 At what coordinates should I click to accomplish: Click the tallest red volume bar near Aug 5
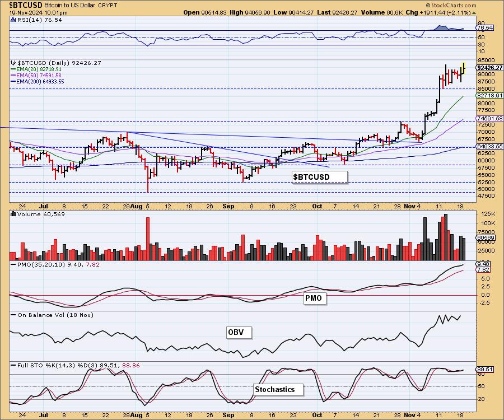click(x=148, y=239)
